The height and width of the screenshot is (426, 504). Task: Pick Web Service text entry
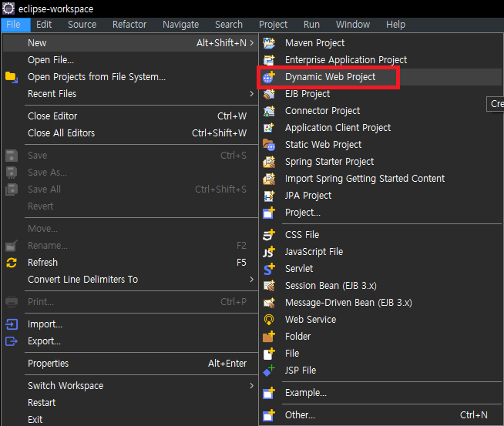pos(311,320)
